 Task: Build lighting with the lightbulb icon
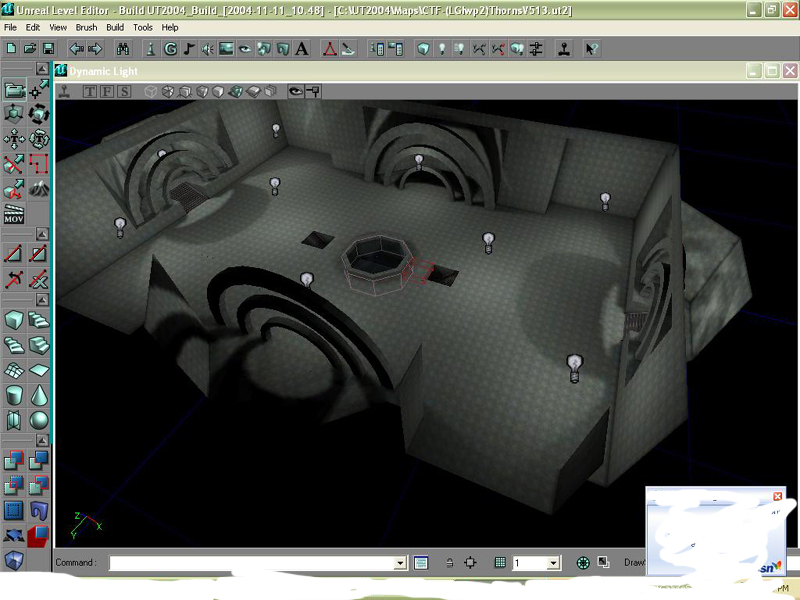click(x=441, y=47)
